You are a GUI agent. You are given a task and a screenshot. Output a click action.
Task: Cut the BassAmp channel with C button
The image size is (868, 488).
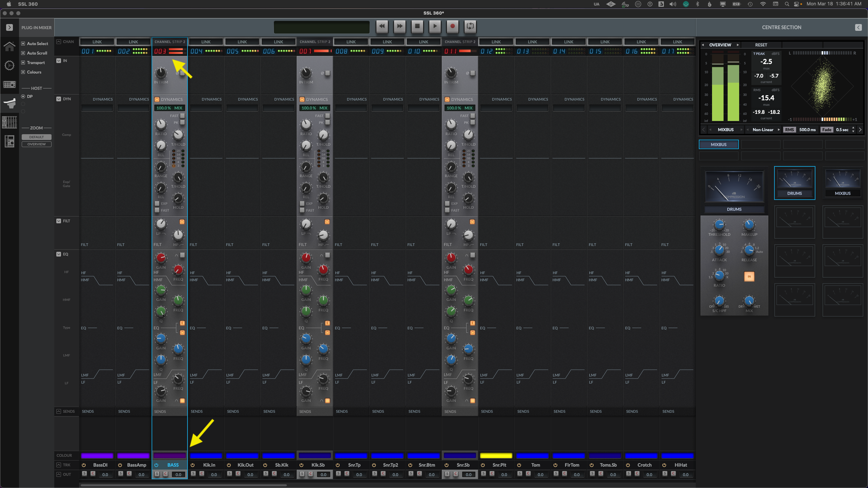(x=129, y=473)
